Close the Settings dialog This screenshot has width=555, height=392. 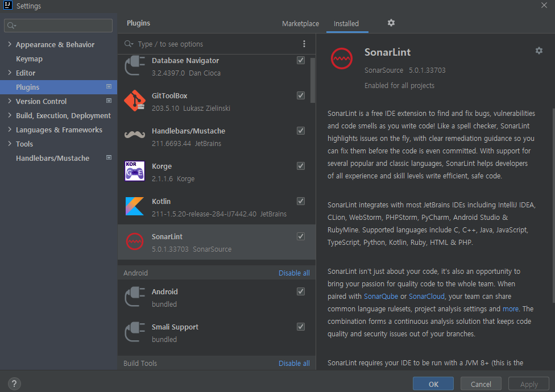(544, 5)
